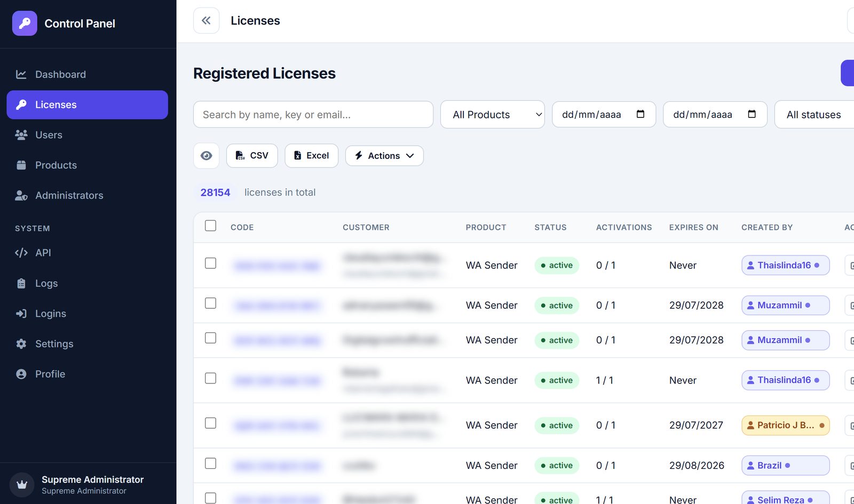Export licenses to Excel
The width and height of the screenshot is (854, 504).
[x=311, y=156]
